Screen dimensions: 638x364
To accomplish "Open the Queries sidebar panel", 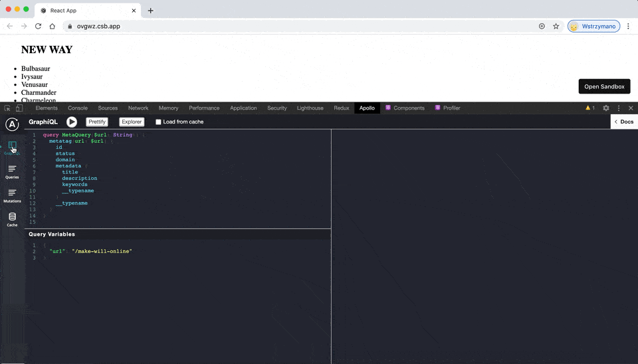I will pyautogui.click(x=12, y=172).
